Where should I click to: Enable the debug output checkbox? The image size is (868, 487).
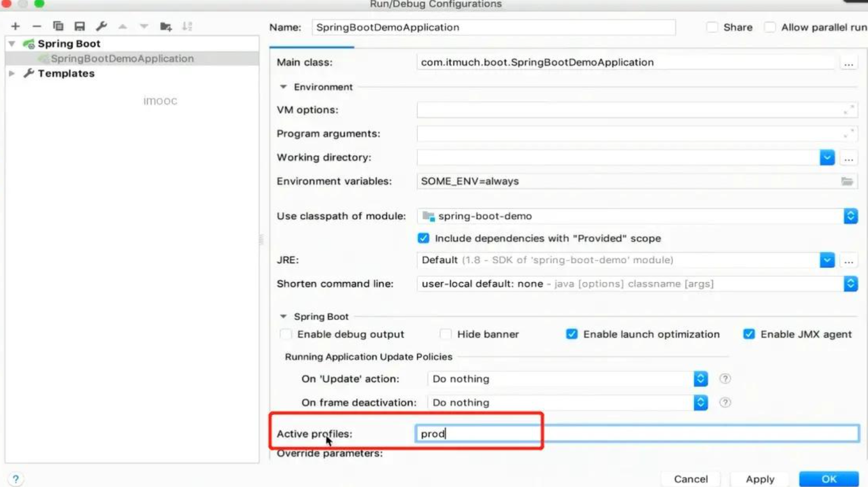[286, 334]
